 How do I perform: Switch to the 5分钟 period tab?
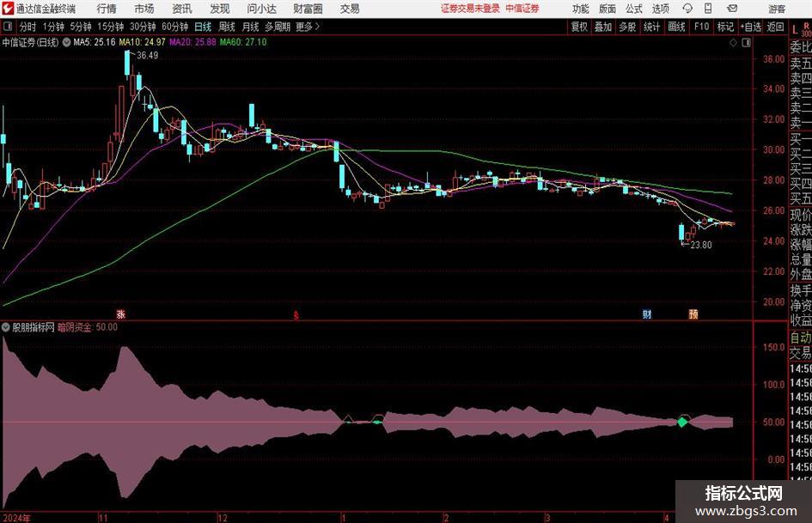click(x=81, y=27)
